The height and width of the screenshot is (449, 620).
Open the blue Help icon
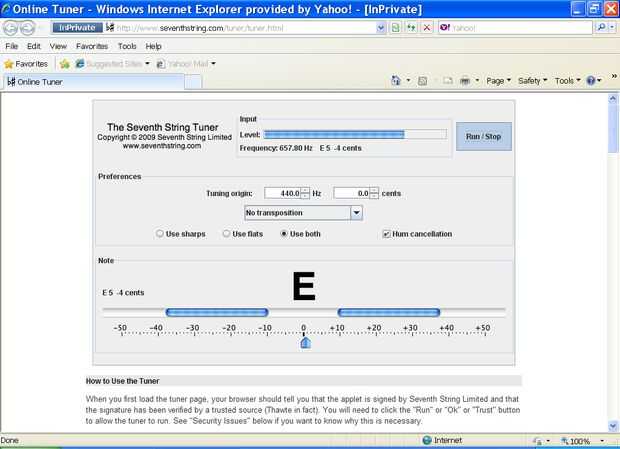[x=591, y=81]
